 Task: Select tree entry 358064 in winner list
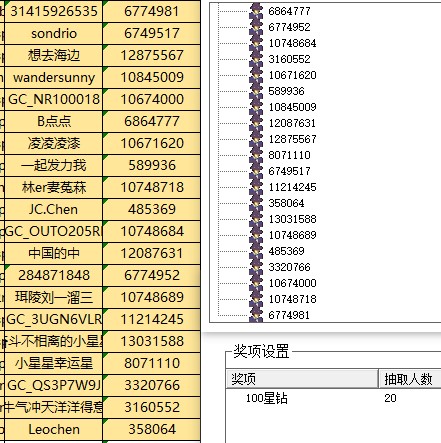click(286, 203)
